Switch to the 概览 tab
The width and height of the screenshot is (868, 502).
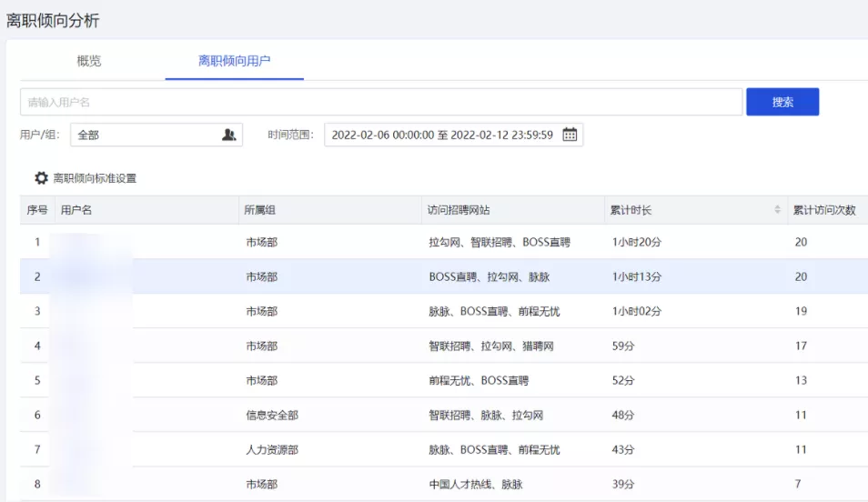click(89, 61)
